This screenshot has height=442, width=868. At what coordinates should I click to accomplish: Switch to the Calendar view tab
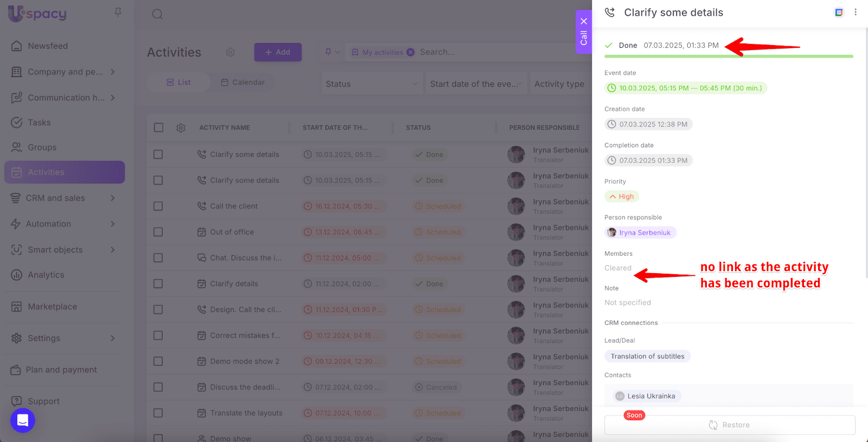[x=242, y=83]
